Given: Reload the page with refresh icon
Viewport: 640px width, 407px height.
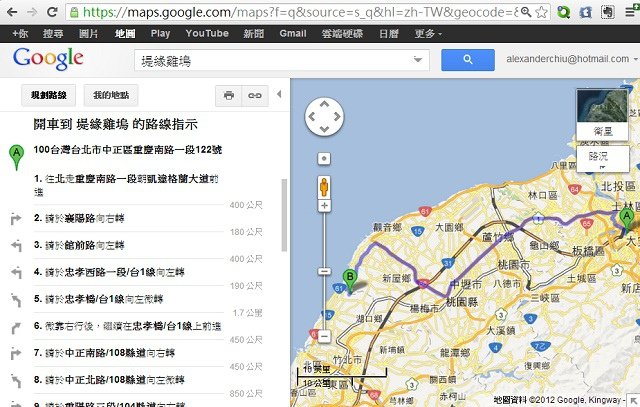Looking at the screenshot, I should [x=52, y=12].
